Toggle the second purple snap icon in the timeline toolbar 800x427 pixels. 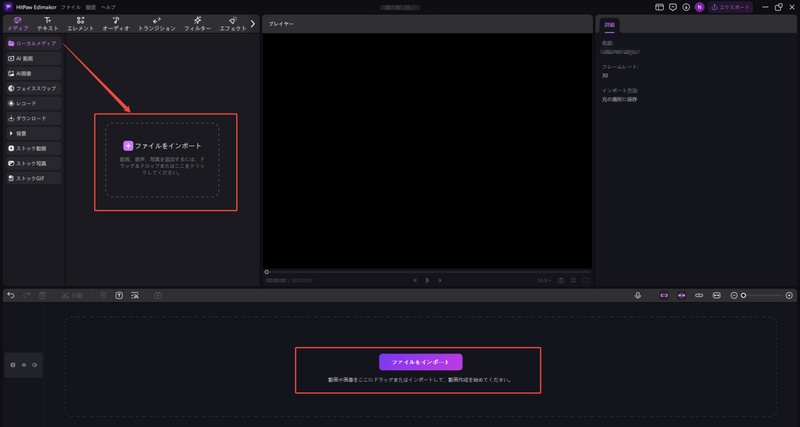point(682,295)
